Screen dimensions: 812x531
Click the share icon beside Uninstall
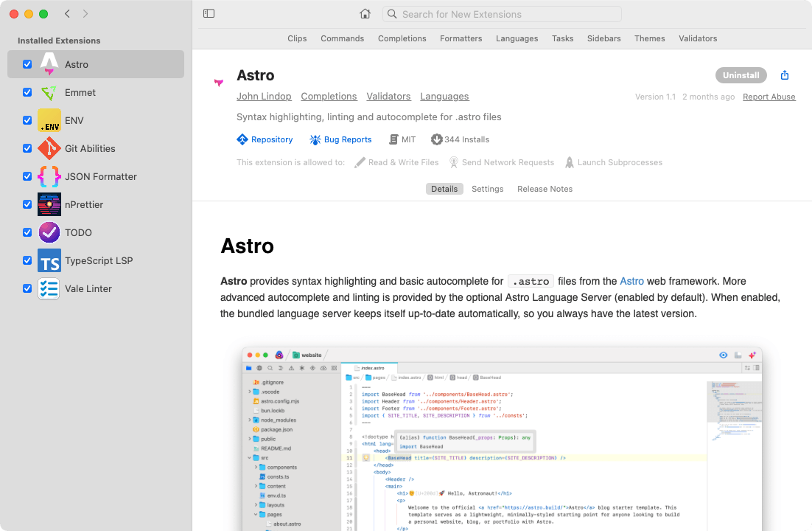tap(784, 74)
